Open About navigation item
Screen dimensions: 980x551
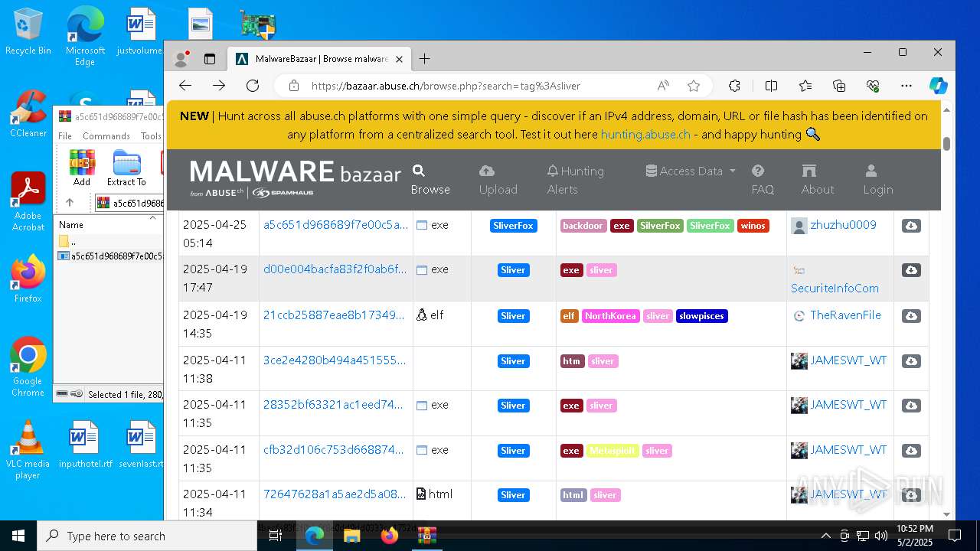point(818,180)
